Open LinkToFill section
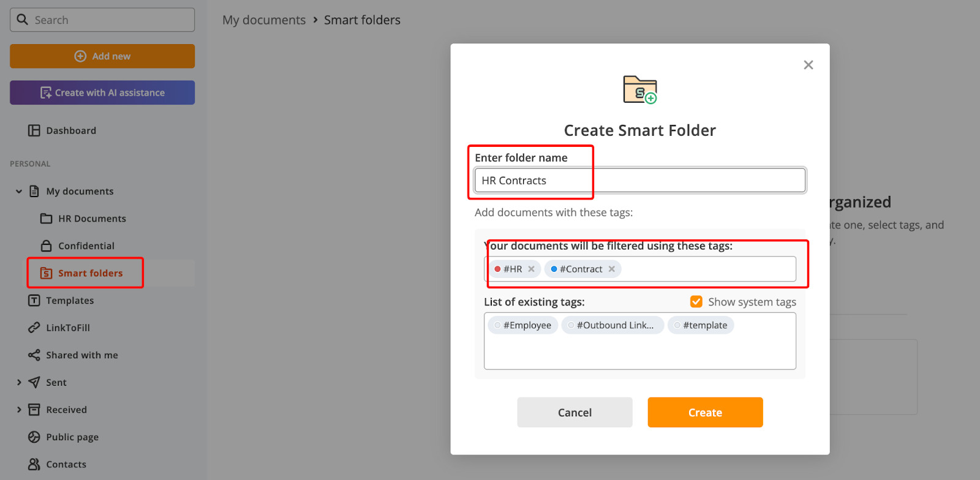The height and width of the screenshot is (480, 980). click(x=68, y=328)
